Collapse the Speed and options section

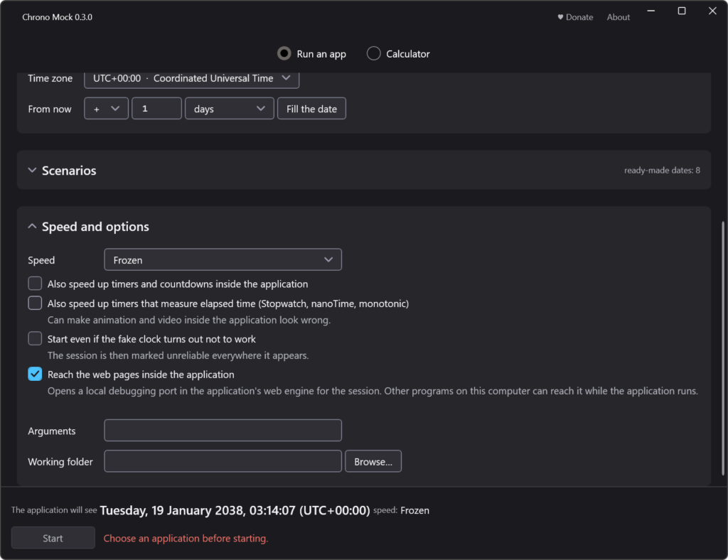(x=88, y=227)
